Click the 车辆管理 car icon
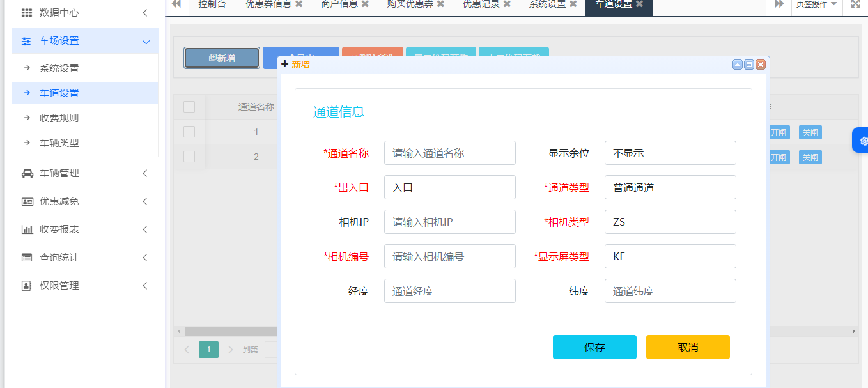The width and height of the screenshot is (868, 388). pyautogui.click(x=26, y=173)
